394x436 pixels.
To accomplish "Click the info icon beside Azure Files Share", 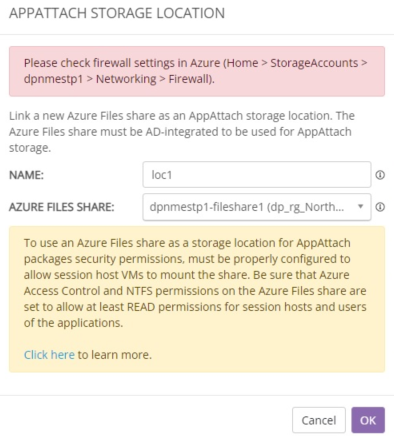I will pyautogui.click(x=380, y=207).
